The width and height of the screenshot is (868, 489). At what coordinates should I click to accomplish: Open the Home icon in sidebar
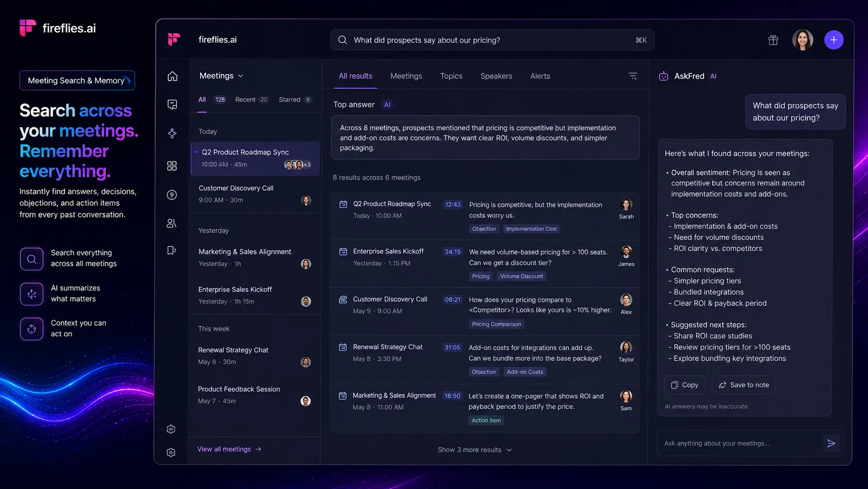pos(172,76)
